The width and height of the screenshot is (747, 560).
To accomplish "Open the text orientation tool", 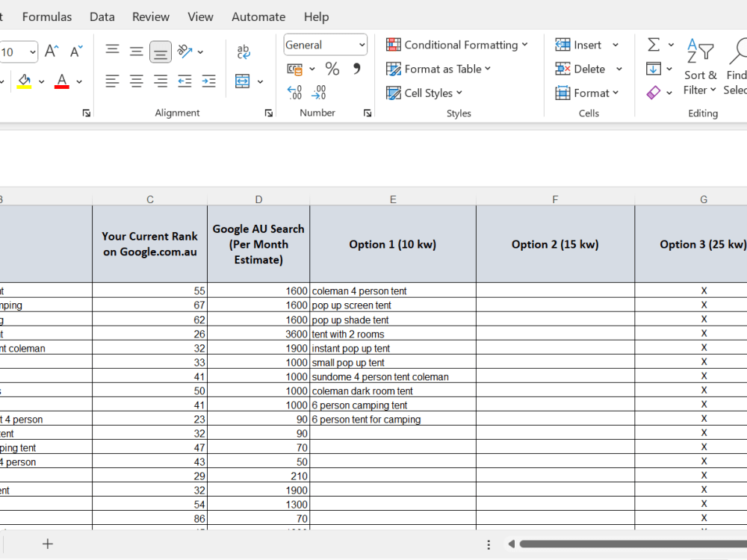I will [185, 52].
